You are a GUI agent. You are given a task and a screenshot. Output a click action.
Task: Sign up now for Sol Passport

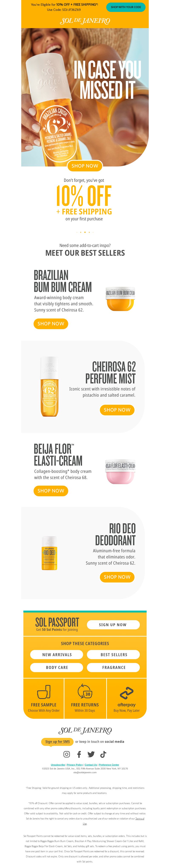(113, 624)
